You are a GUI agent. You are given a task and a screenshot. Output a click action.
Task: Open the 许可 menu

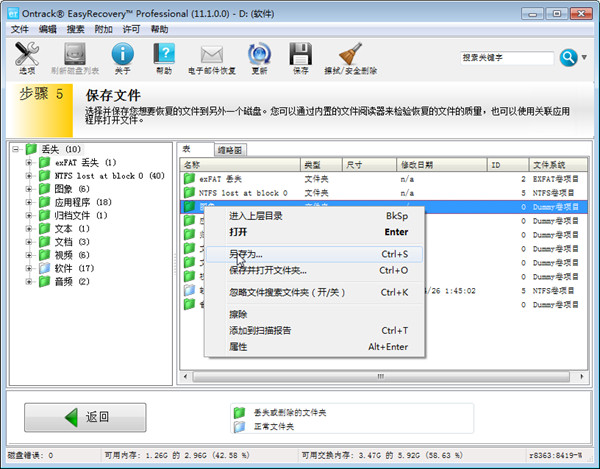point(131,29)
